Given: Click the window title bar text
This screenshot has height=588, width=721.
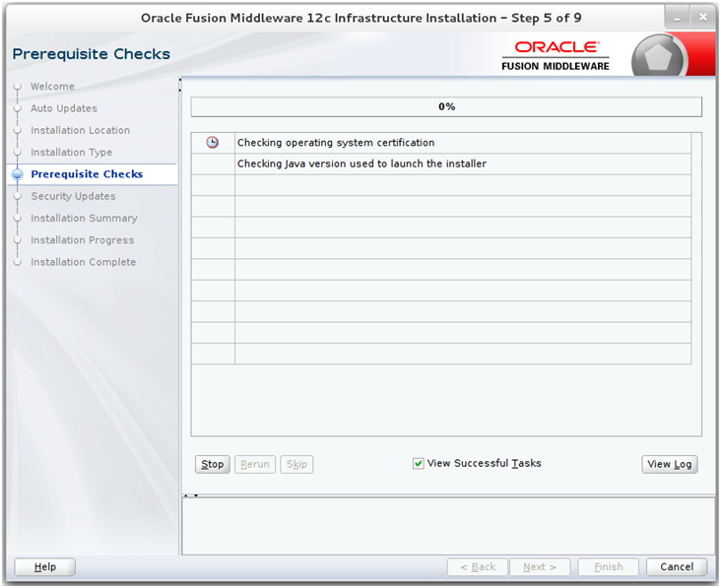Looking at the screenshot, I should tap(360, 18).
